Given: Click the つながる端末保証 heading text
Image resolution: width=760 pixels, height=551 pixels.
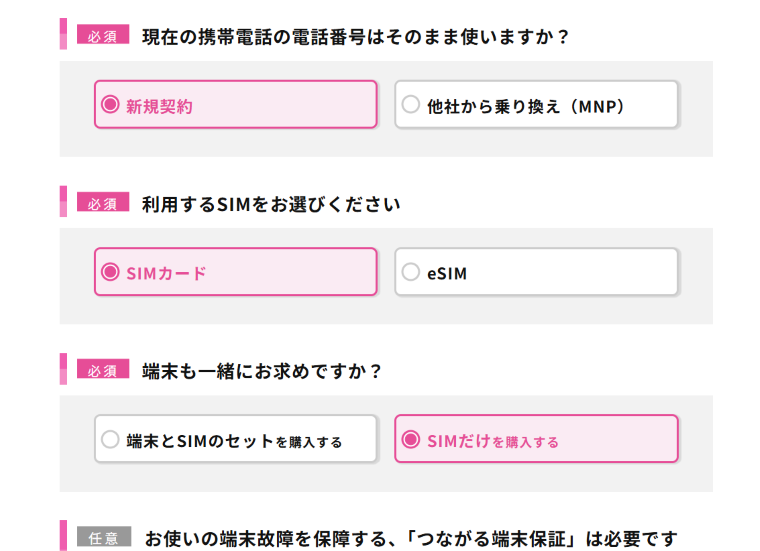Looking at the screenshot, I should click(x=411, y=538).
